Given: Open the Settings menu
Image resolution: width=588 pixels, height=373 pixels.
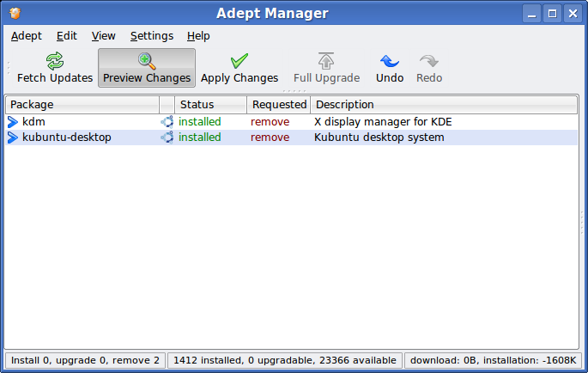Looking at the screenshot, I should click(x=152, y=36).
